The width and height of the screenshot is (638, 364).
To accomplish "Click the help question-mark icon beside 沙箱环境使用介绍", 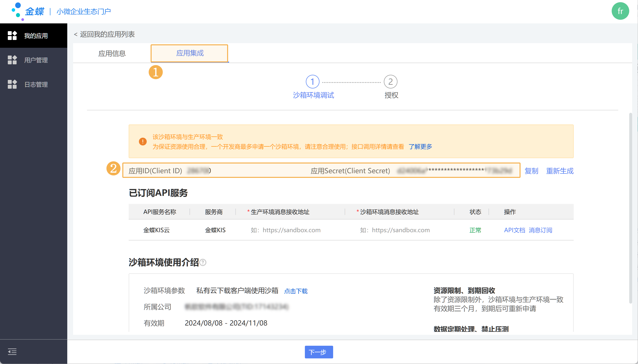I will [203, 262].
